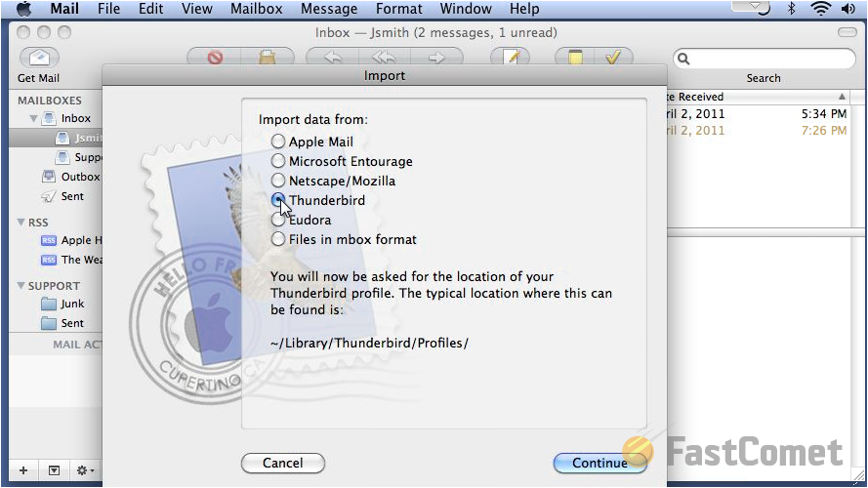
Task: Click The Weather RSS feed icon
Action: [49, 260]
